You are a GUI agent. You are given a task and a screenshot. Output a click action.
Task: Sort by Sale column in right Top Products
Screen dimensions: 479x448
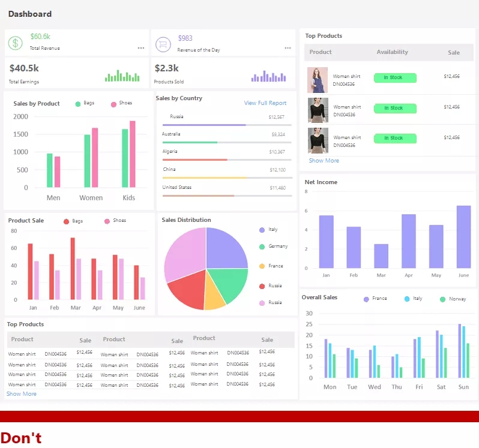tap(454, 53)
